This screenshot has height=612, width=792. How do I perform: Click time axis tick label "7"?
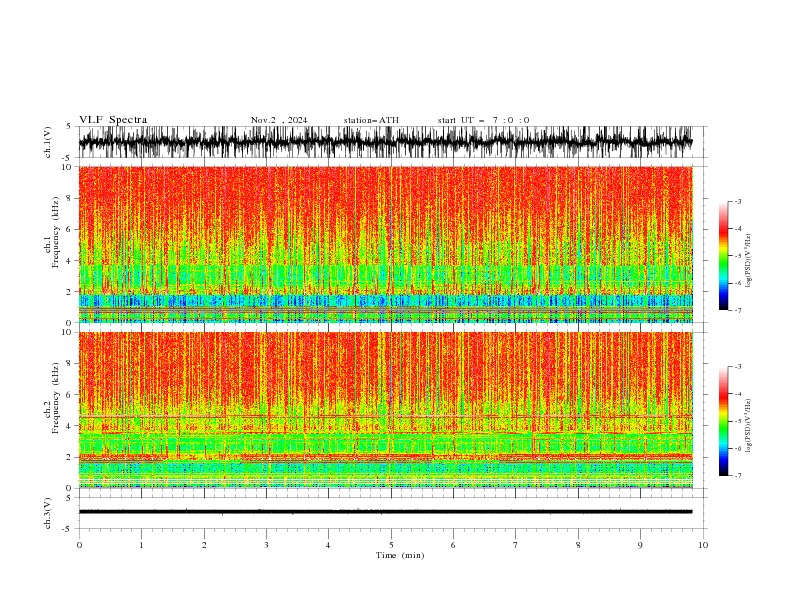pos(516,545)
